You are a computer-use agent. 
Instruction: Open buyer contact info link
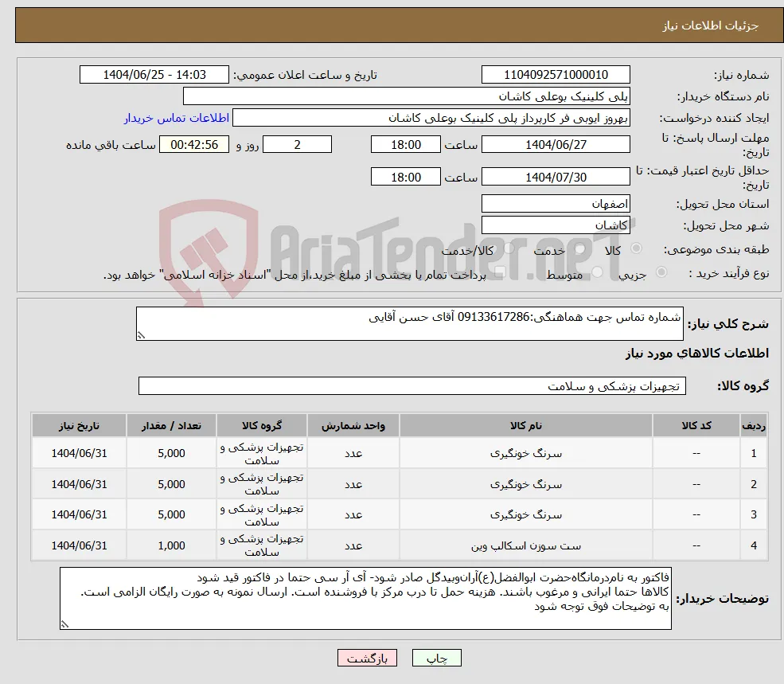(x=177, y=118)
